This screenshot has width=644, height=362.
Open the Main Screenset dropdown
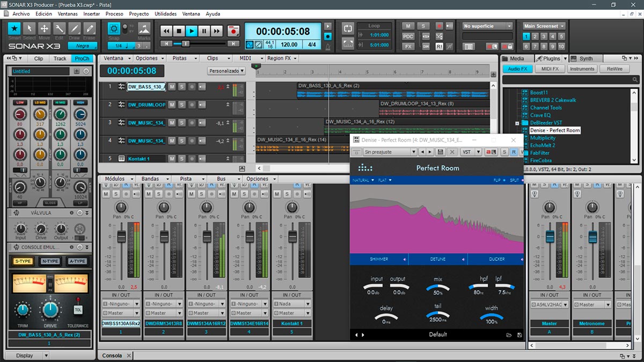click(x=544, y=26)
